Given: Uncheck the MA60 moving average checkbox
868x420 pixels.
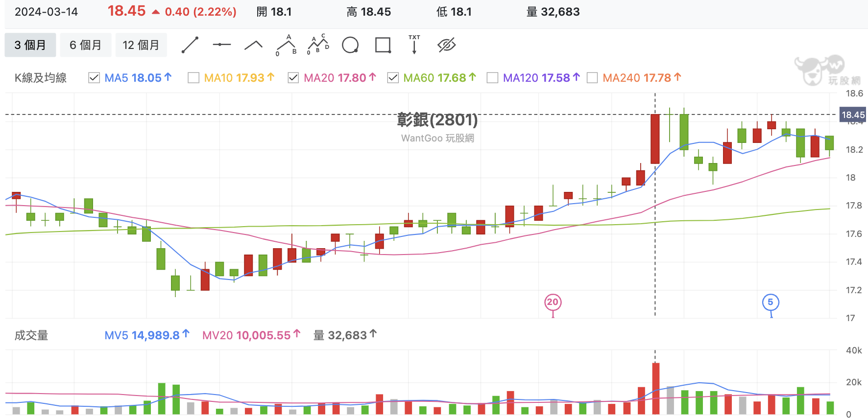Looking at the screenshot, I should 393,78.
